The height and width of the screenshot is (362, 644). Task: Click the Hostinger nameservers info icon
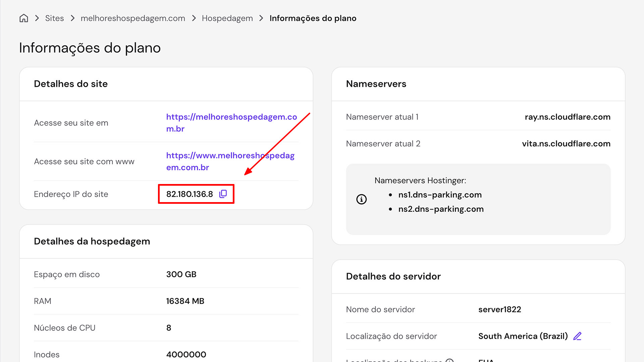click(361, 199)
